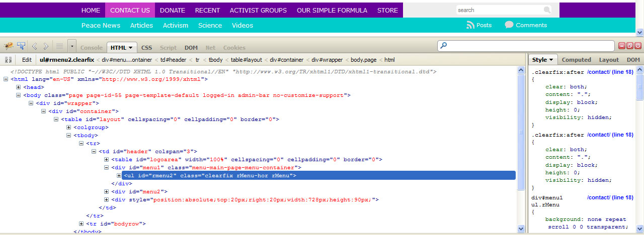The image size is (644, 235).
Task: Open OUR SIMPLE FORMULA menu link
Action: (332, 10)
